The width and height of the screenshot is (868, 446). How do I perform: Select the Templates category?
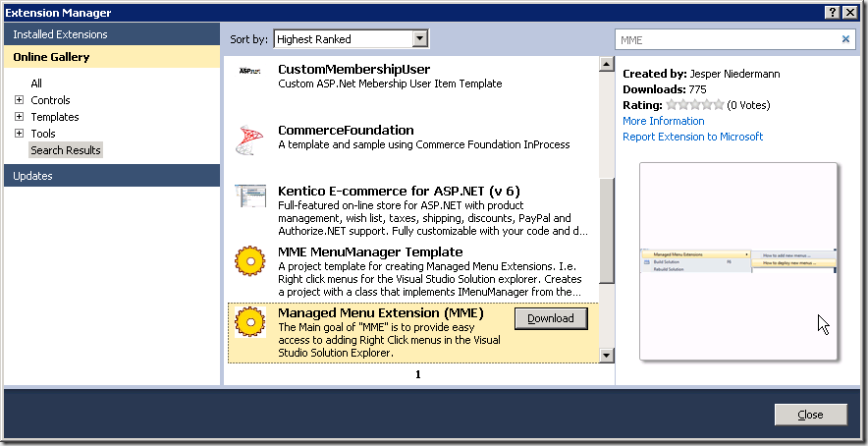click(55, 117)
